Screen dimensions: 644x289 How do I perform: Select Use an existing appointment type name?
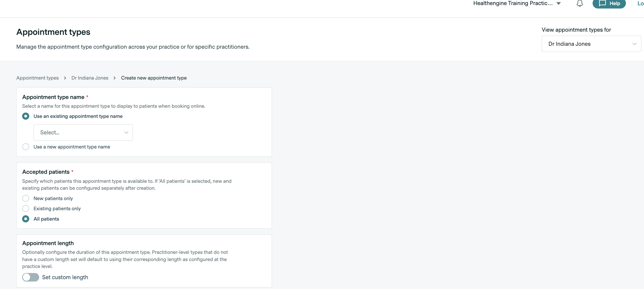[x=26, y=116]
